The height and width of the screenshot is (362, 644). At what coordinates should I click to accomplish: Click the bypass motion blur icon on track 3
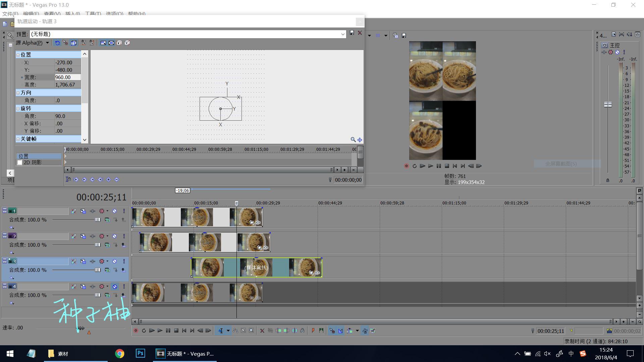[73, 261]
